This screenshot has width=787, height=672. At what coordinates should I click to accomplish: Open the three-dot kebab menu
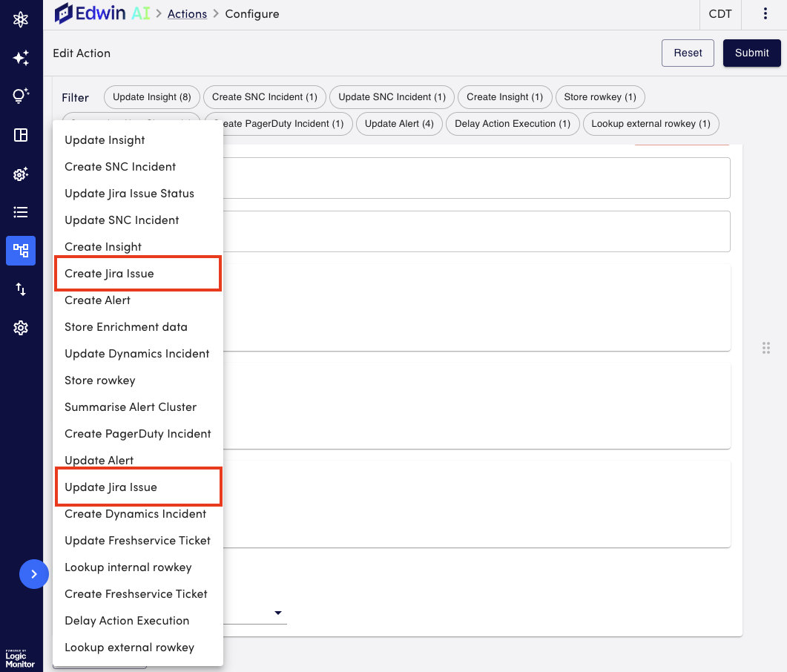coord(765,13)
